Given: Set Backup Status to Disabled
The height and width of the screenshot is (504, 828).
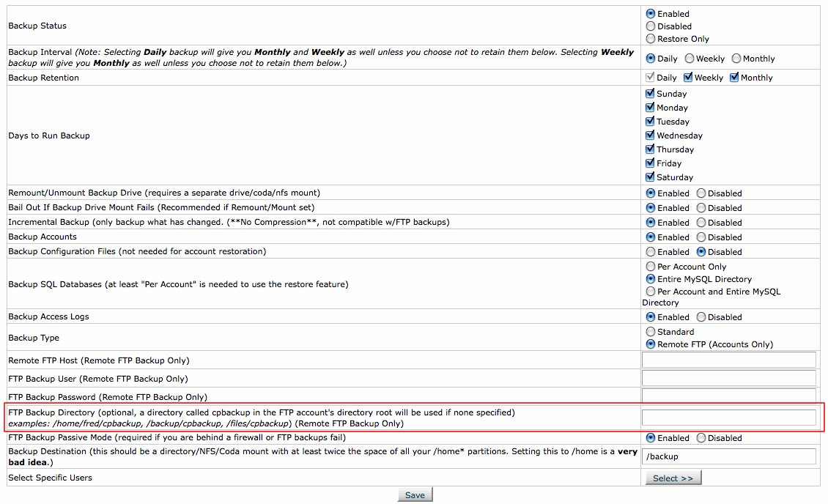Looking at the screenshot, I should (x=651, y=26).
